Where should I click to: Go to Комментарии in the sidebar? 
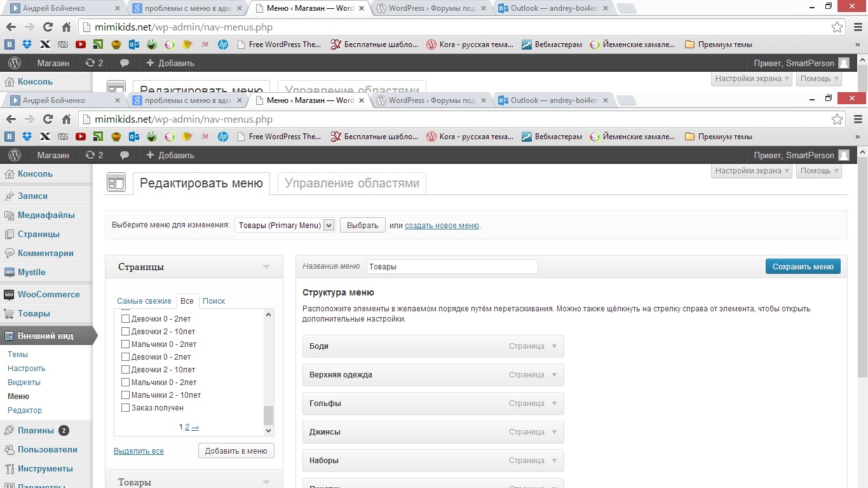[x=45, y=254]
